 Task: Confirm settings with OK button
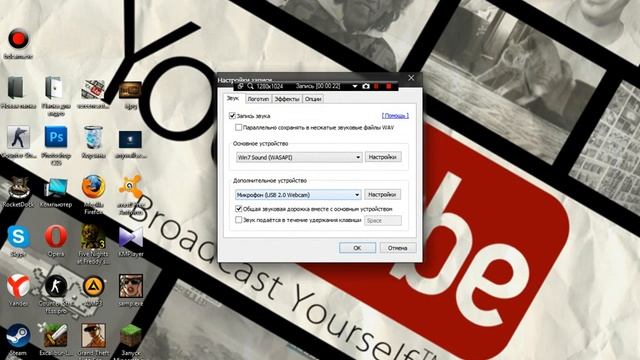357,248
